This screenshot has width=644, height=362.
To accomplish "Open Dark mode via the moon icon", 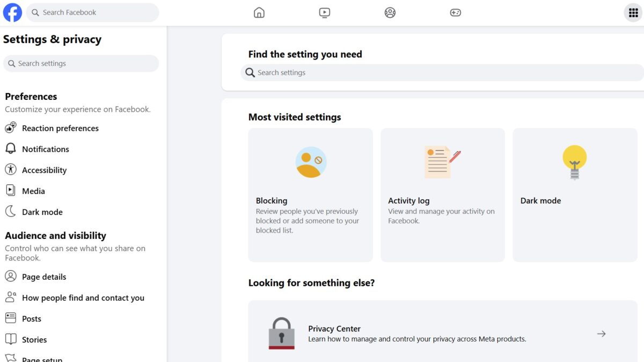I will pos(42,212).
